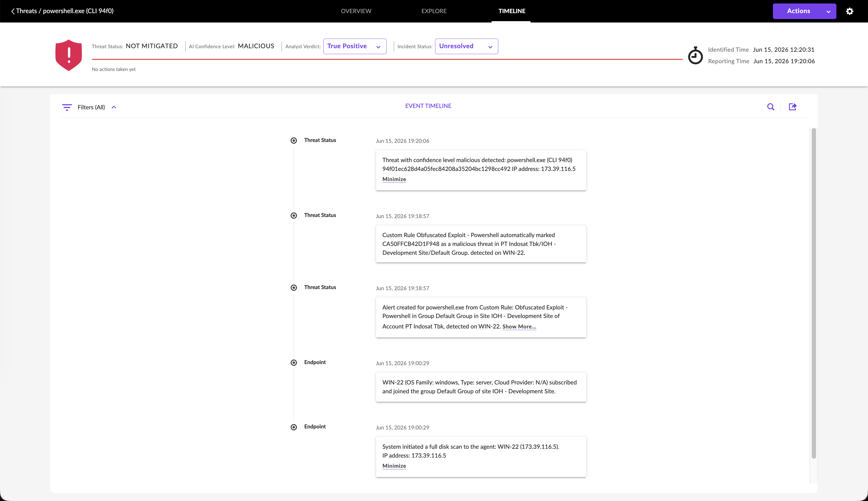Click Minimize in the full disk scan card

tap(394, 466)
